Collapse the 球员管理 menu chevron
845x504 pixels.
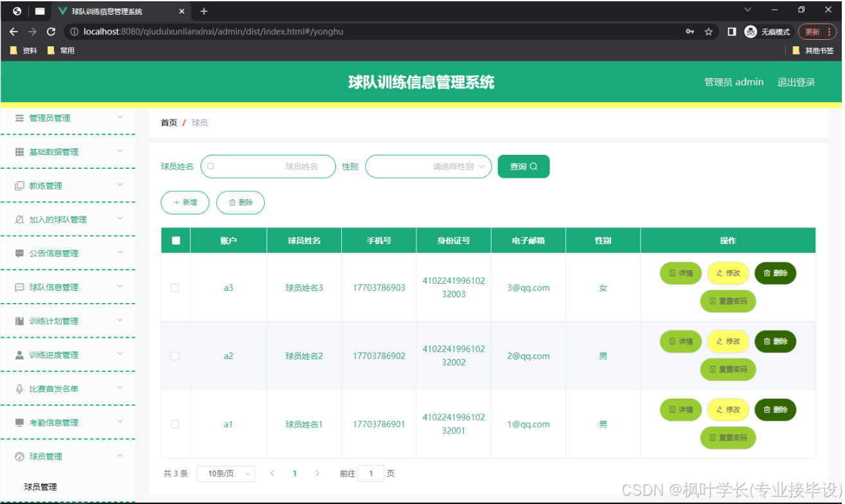[120, 455]
